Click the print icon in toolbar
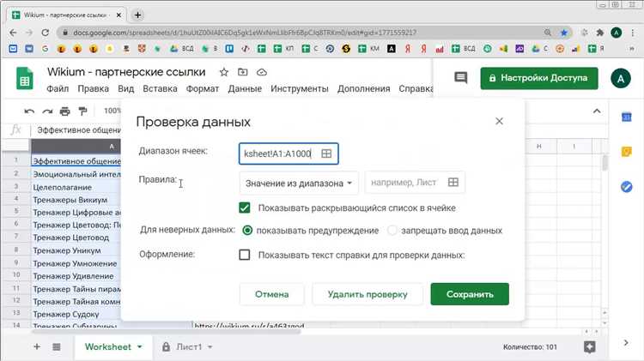This screenshot has width=644, height=361. 65,111
